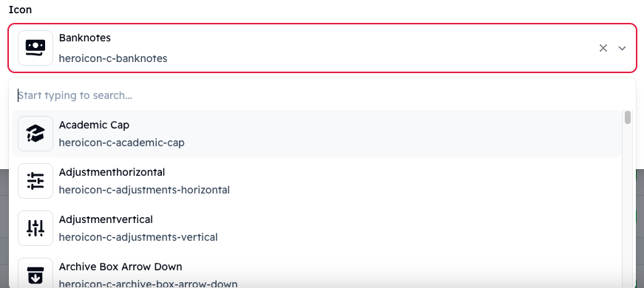Select the Academic Cap option
This screenshot has width=644, height=288.
tap(316, 134)
